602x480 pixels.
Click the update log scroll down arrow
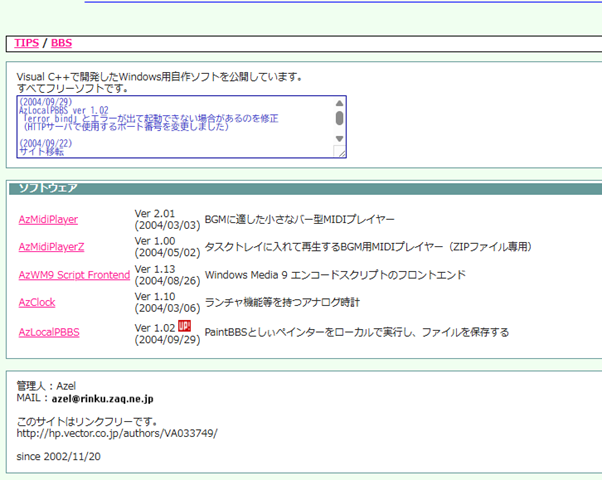point(339,139)
